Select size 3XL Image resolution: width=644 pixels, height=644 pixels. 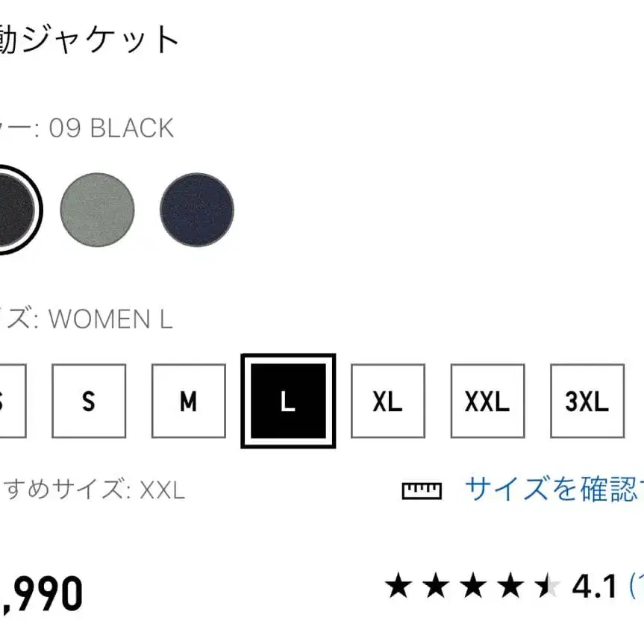pos(587,401)
